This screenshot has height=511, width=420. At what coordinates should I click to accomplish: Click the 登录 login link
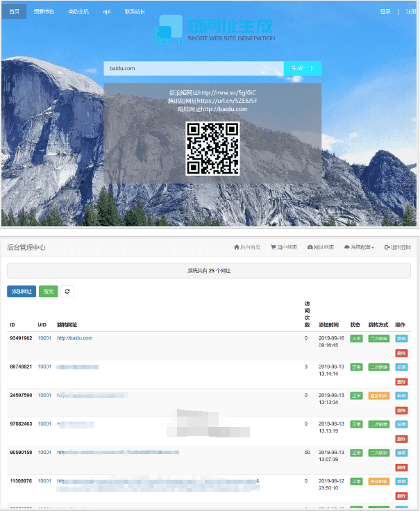[385, 12]
